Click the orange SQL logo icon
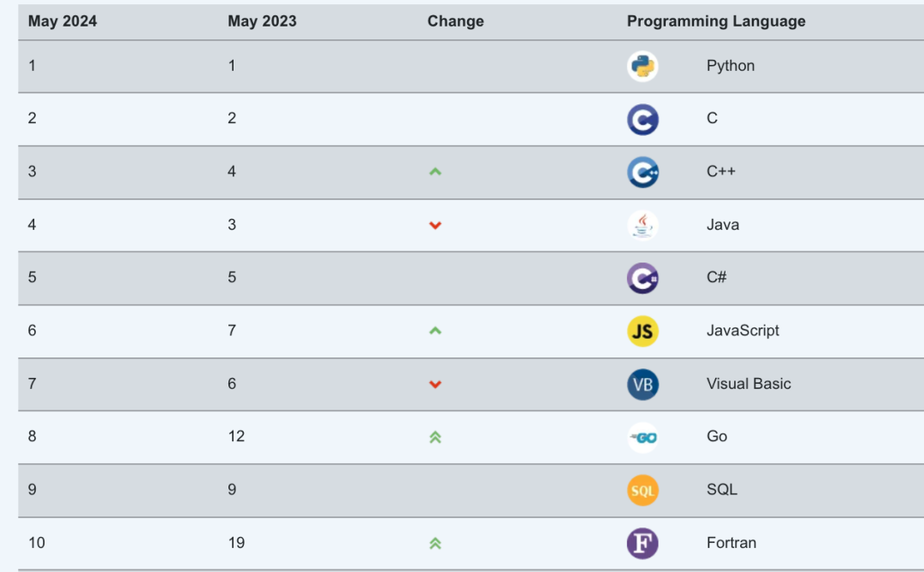This screenshot has height=572, width=924. (643, 490)
